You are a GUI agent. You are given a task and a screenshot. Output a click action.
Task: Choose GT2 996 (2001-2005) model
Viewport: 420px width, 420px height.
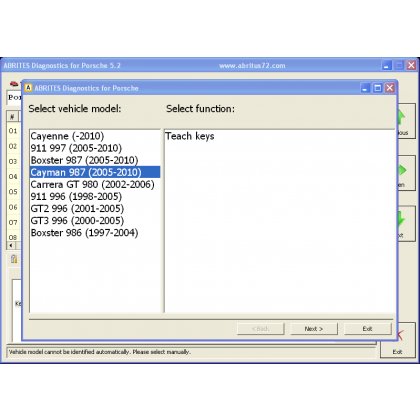pyautogui.click(x=95, y=209)
